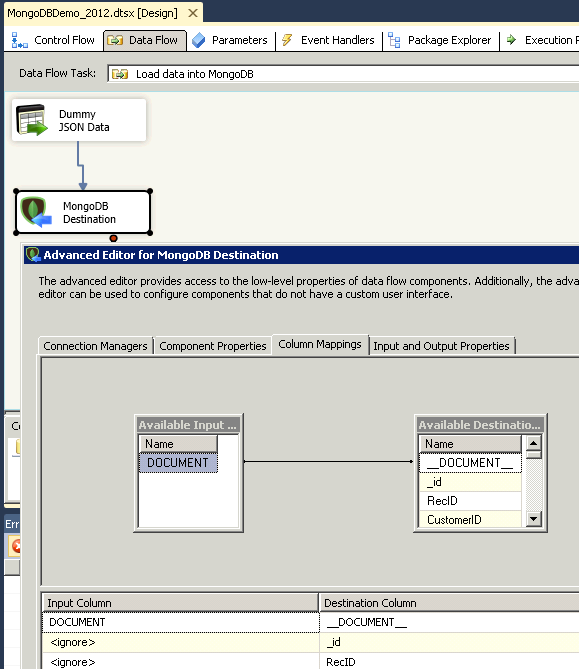Click the destination list scroll down arrow
Viewport: 579px width, 669px height.
[533, 519]
